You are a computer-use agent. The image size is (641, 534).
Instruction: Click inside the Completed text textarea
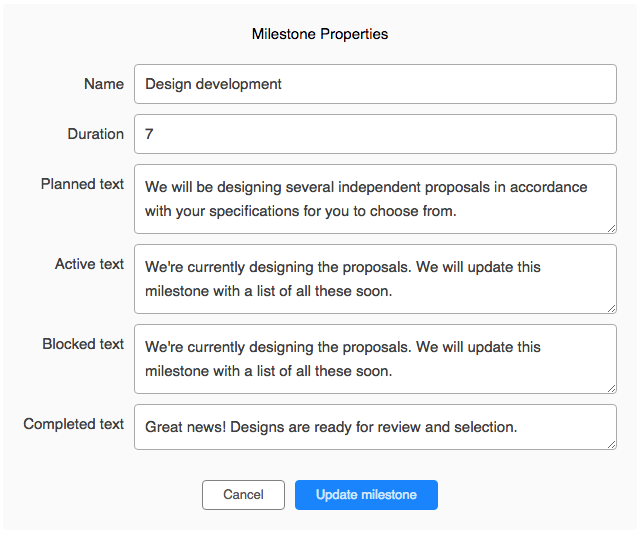tap(375, 427)
